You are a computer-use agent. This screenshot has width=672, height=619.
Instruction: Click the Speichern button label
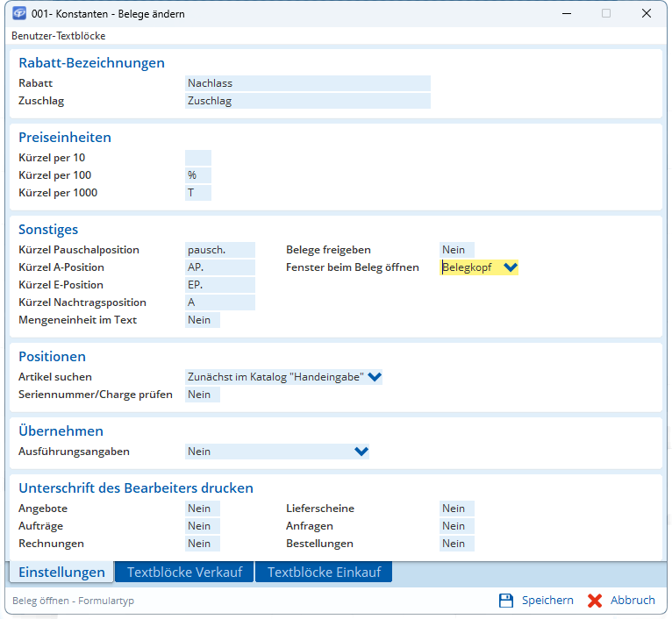coord(547,601)
